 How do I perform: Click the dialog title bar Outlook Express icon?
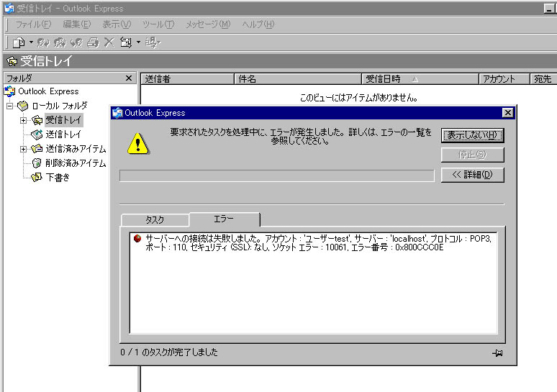[x=117, y=113]
